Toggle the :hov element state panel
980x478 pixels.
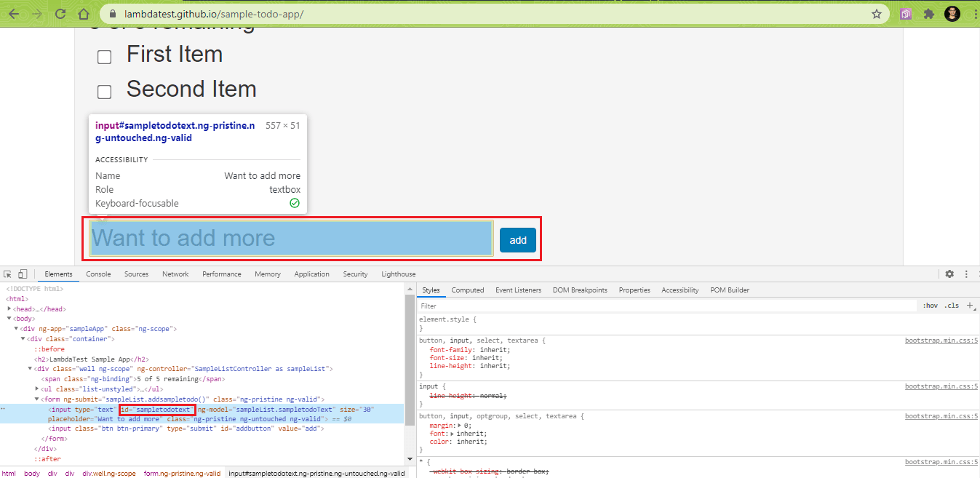click(x=930, y=306)
